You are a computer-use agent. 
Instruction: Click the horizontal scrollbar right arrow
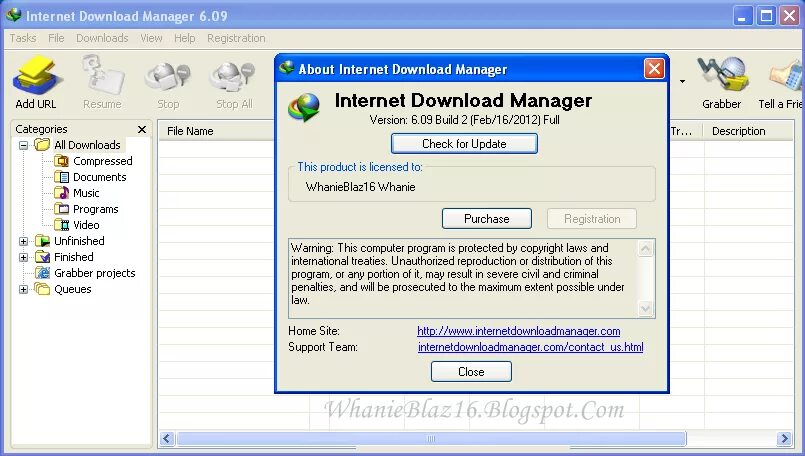click(x=784, y=439)
